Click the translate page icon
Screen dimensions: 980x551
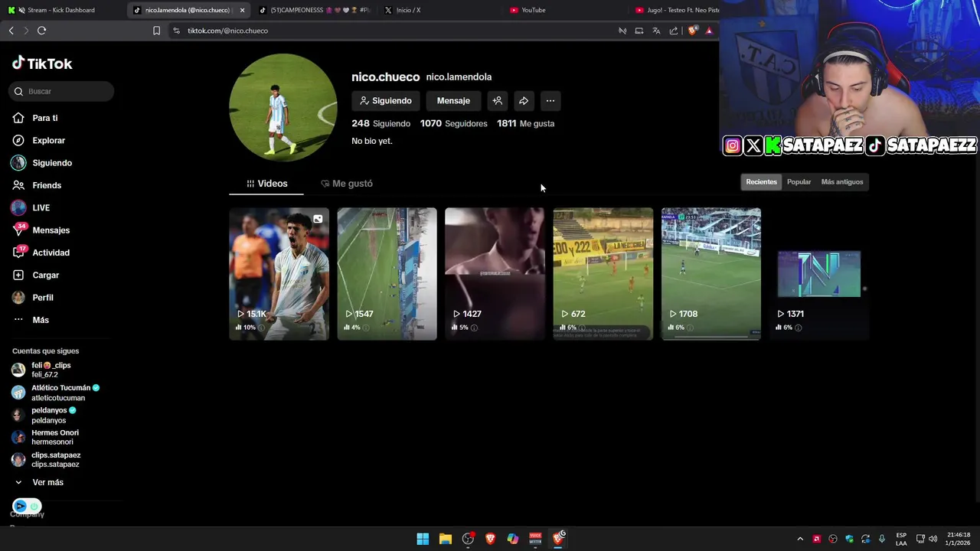pos(656,31)
